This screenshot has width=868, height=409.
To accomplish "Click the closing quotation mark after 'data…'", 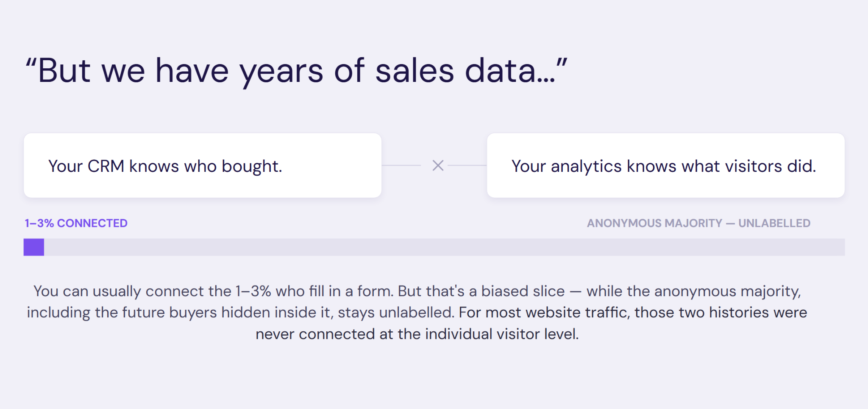I will coord(562,64).
